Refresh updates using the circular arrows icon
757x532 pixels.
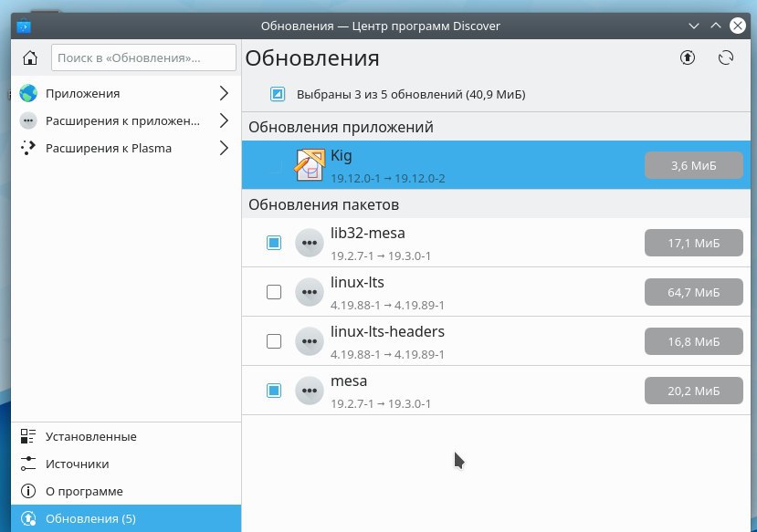click(726, 57)
